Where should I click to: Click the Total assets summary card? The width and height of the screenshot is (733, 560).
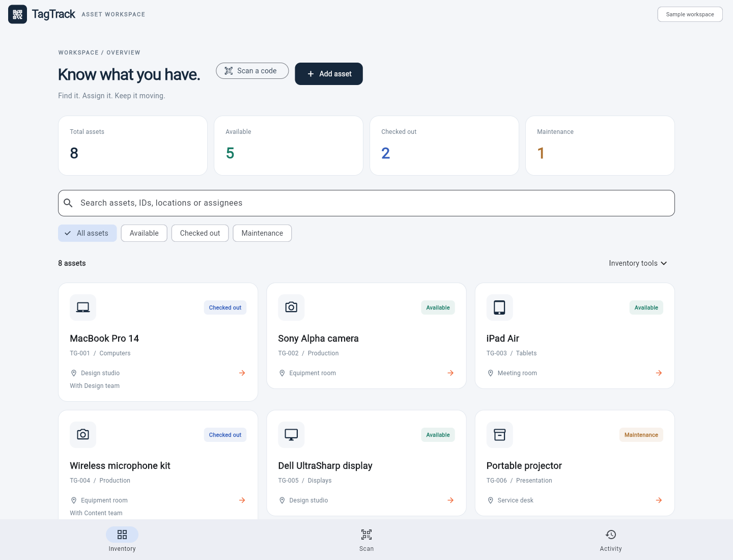[133, 146]
